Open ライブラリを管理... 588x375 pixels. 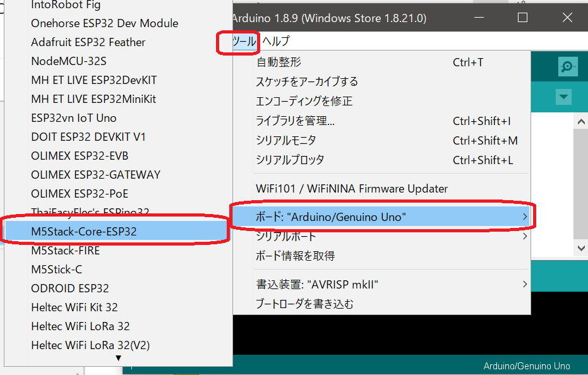click(381, 121)
